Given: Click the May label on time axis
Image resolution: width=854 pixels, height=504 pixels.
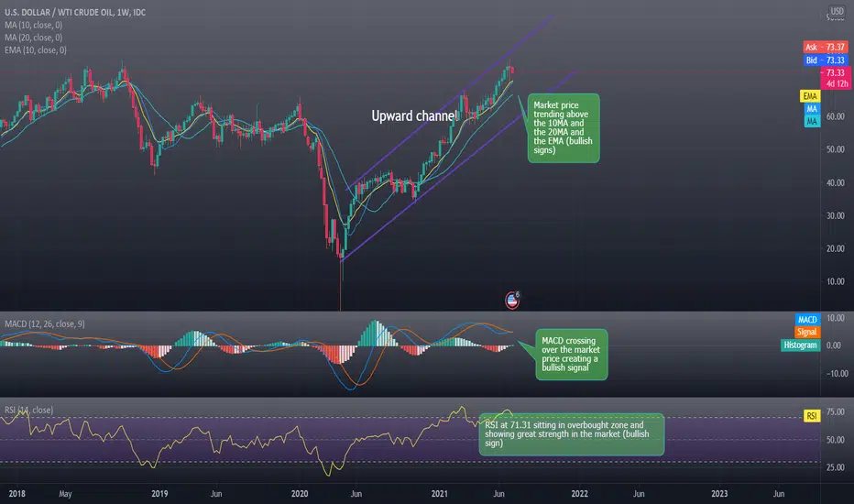Looking at the screenshot, I should (x=65, y=494).
